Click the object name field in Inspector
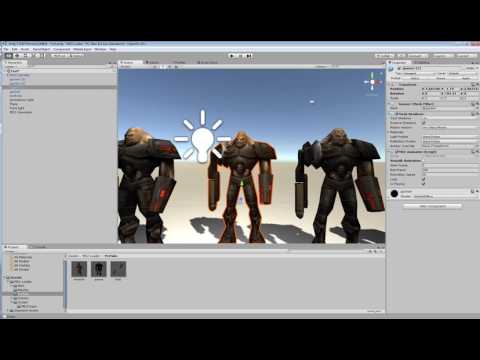The width and height of the screenshot is (480, 360). click(433, 68)
